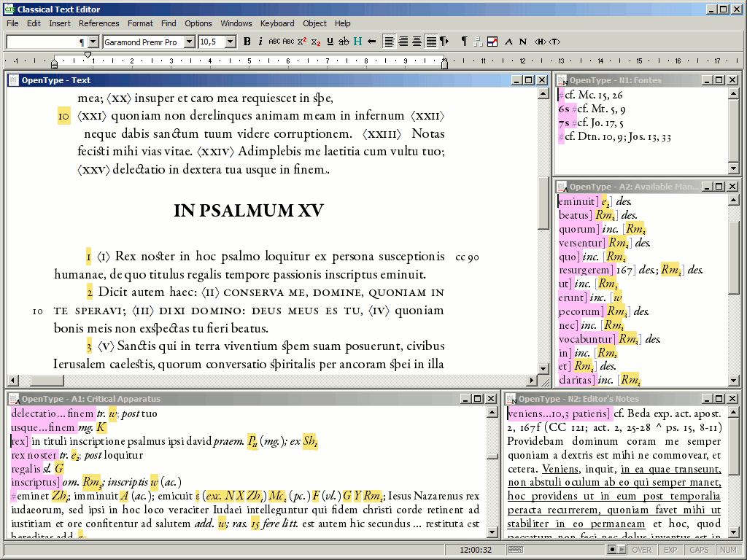Open the Keyboard menu
This screenshot has height=560, width=747.
[277, 23]
